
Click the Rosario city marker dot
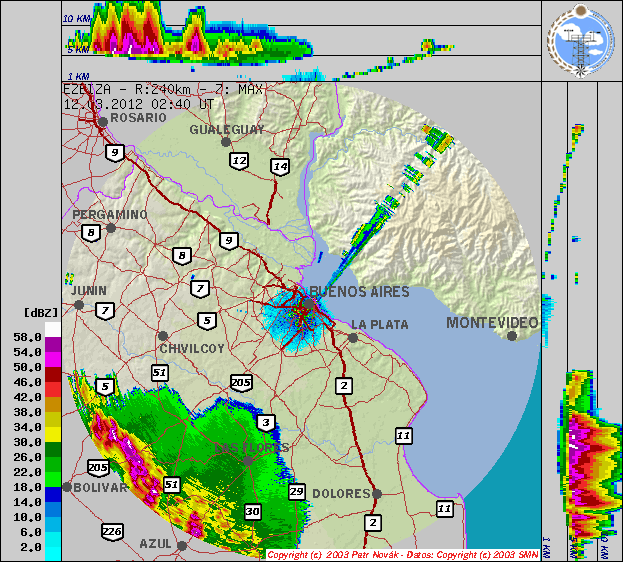(103, 122)
